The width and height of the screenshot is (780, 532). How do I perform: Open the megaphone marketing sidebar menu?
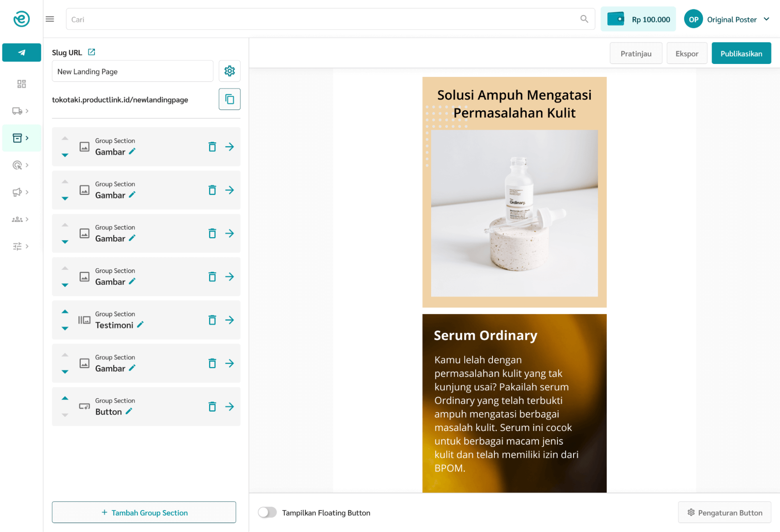[x=20, y=192]
